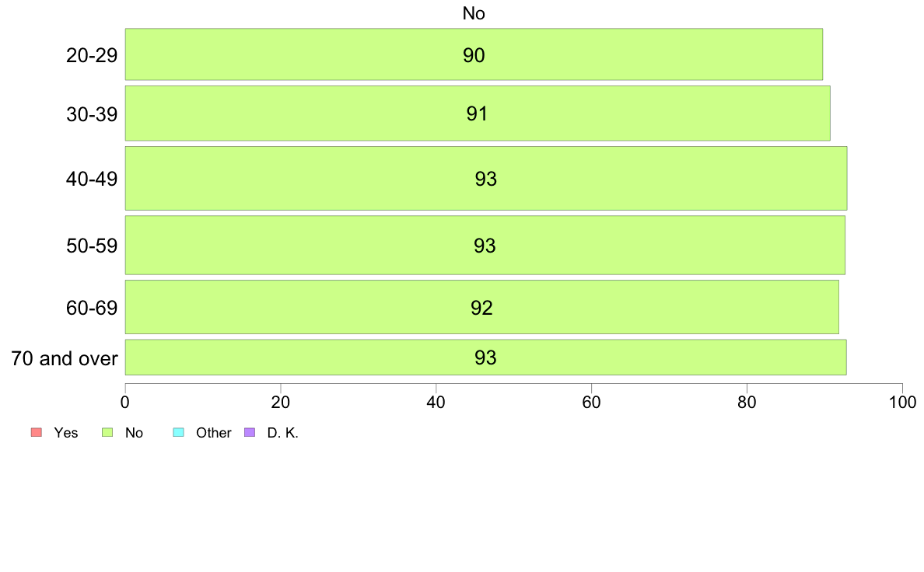Select the 40-49 bar showing 93
Screen dimensions: 924x572
click(x=486, y=178)
